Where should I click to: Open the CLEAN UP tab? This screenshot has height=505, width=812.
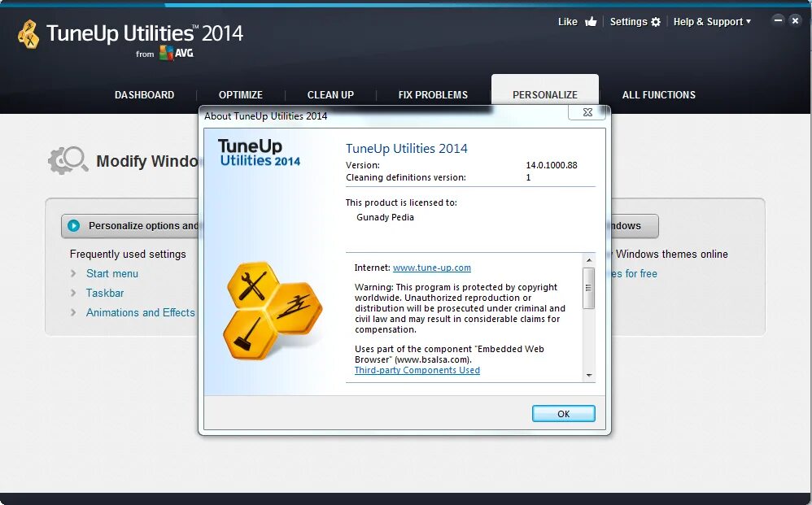point(330,94)
